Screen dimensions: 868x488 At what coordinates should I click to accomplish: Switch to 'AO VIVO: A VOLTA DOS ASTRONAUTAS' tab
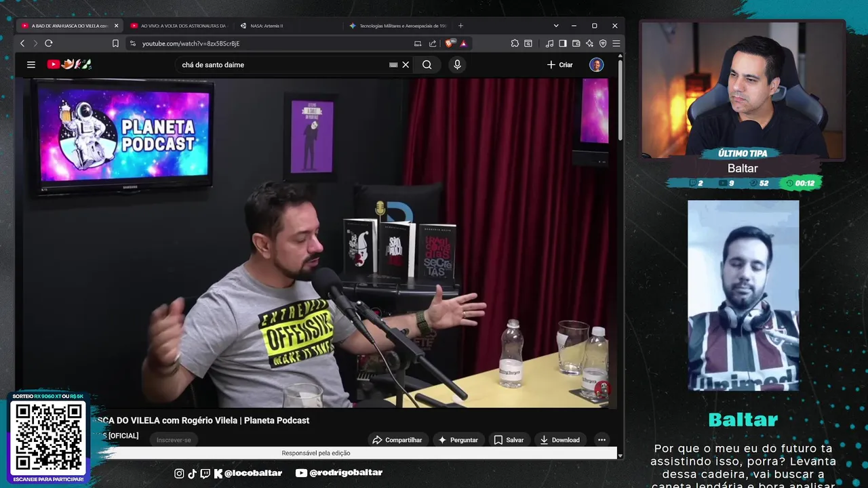178,26
